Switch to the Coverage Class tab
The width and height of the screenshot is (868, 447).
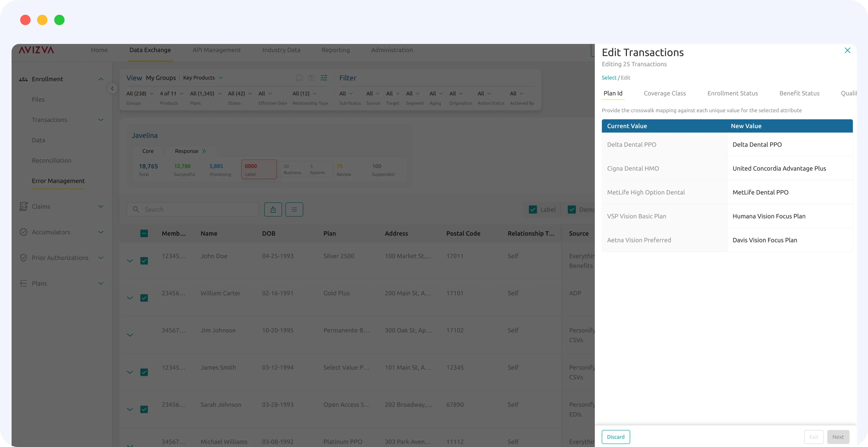click(664, 93)
